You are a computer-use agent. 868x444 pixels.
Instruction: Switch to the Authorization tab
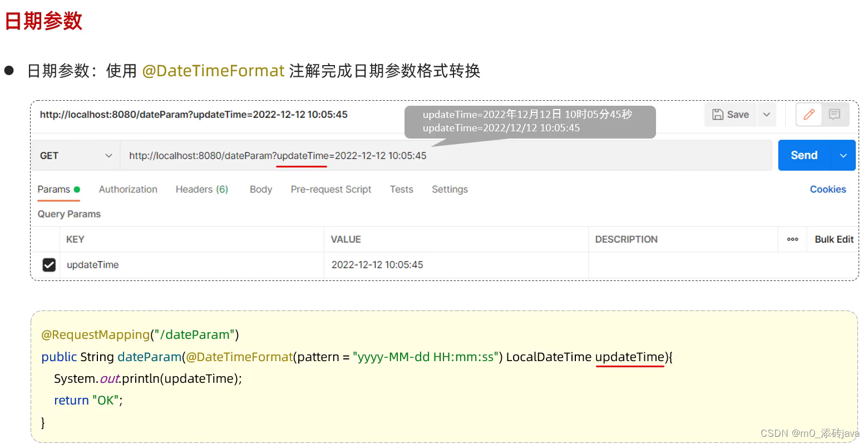[127, 189]
